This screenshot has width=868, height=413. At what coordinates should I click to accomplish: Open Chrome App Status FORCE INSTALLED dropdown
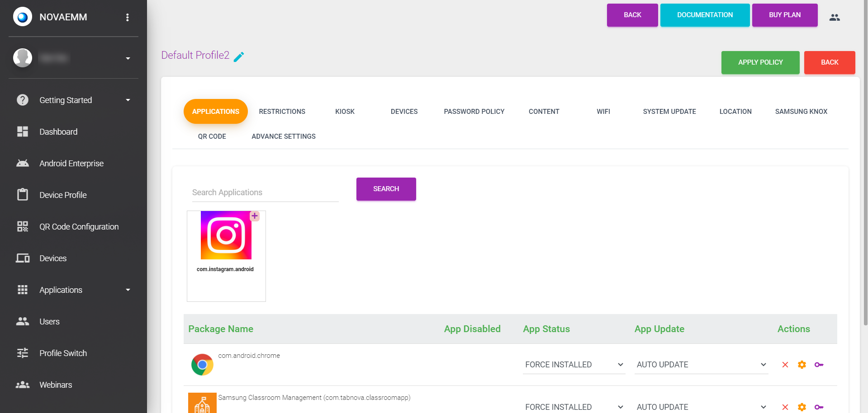[x=574, y=365]
